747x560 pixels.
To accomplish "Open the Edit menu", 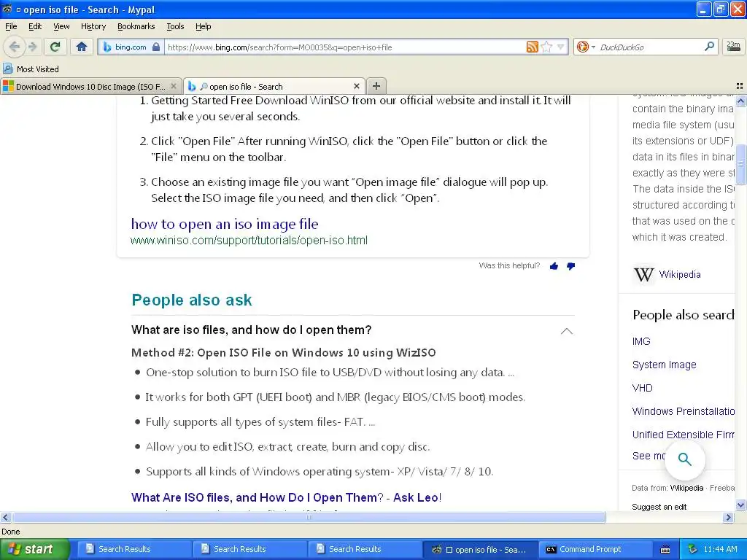I will click(x=35, y=26).
